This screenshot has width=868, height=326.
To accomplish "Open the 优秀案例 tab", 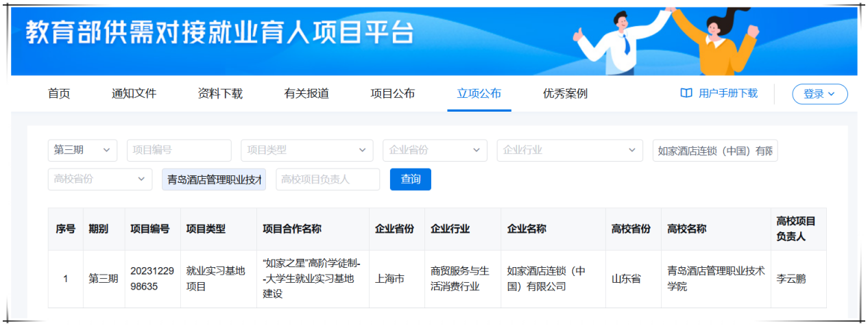I will [565, 94].
